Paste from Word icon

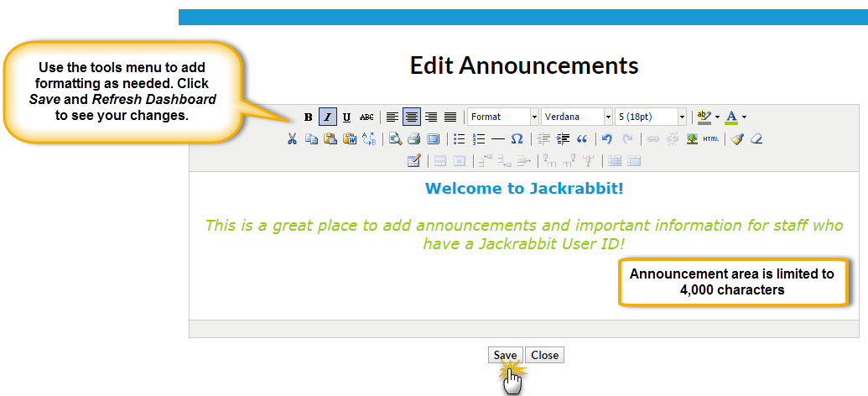click(350, 139)
